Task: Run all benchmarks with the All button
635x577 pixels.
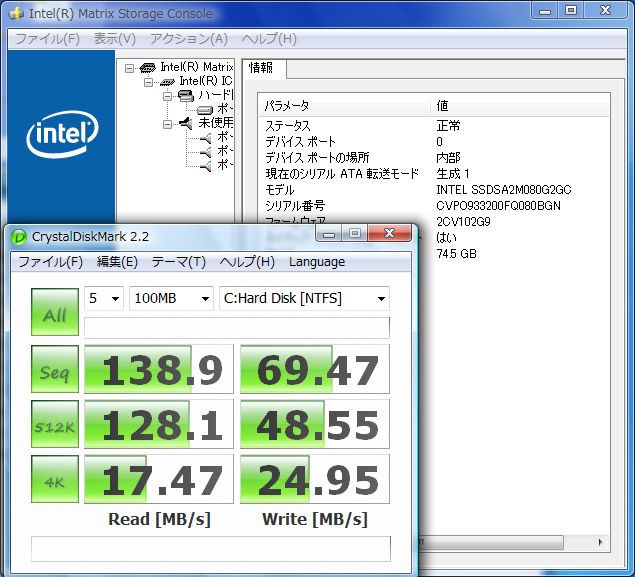Action: coord(55,312)
